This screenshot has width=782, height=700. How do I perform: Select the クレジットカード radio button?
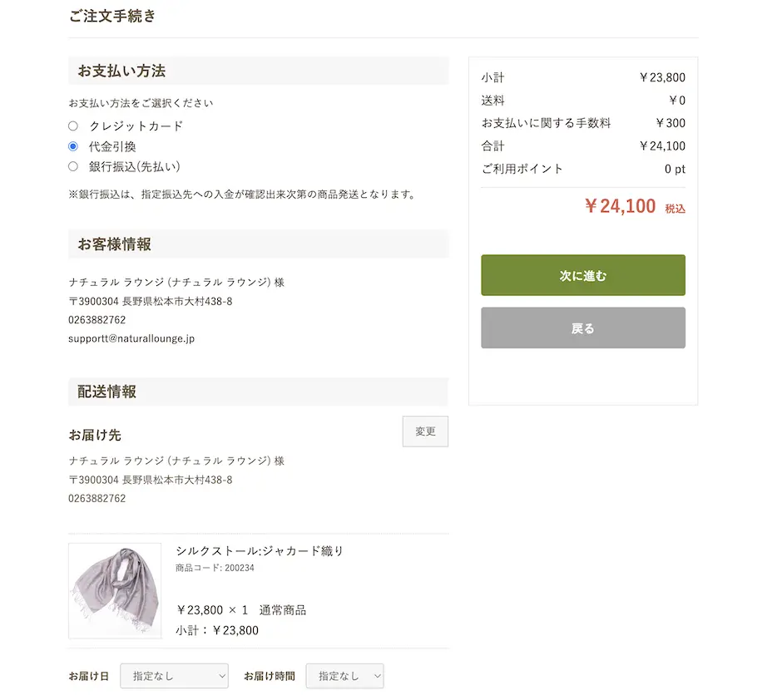[73, 126]
